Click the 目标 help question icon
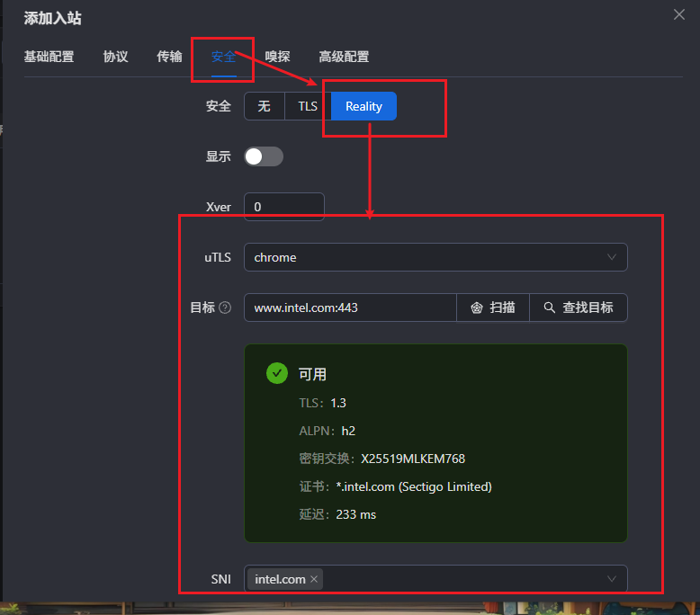This screenshot has width=700, height=615. tap(225, 307)
